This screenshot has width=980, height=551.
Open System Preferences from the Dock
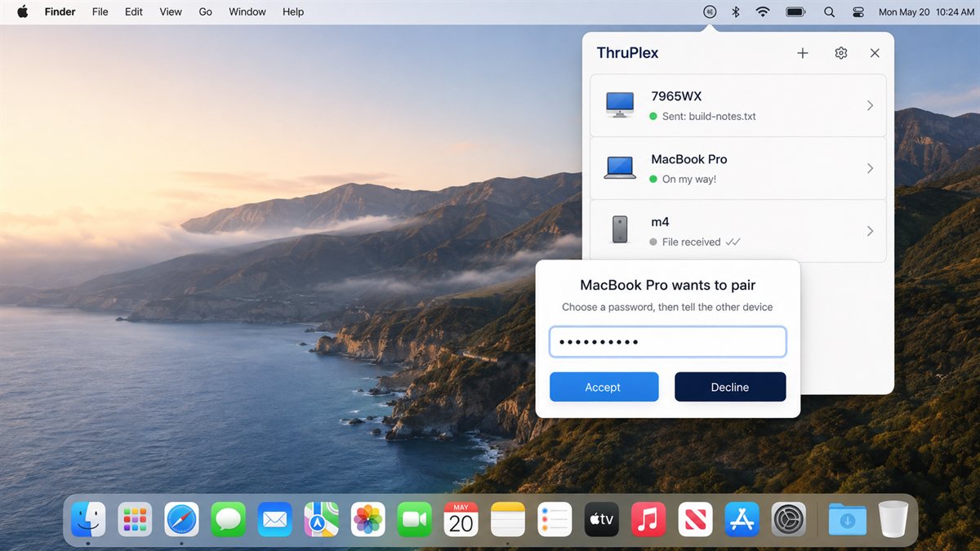[789, 519]
